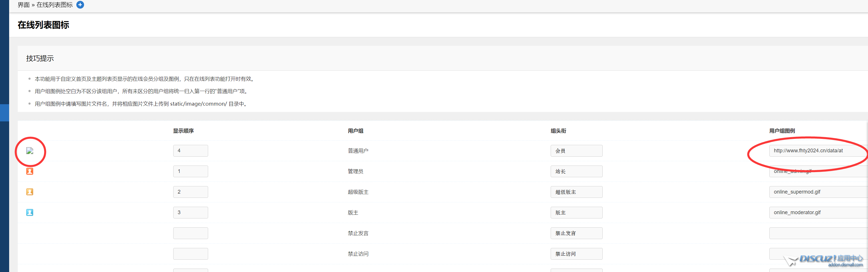
Task: Click the online_moderator.gif legend field
Action: 819,213
